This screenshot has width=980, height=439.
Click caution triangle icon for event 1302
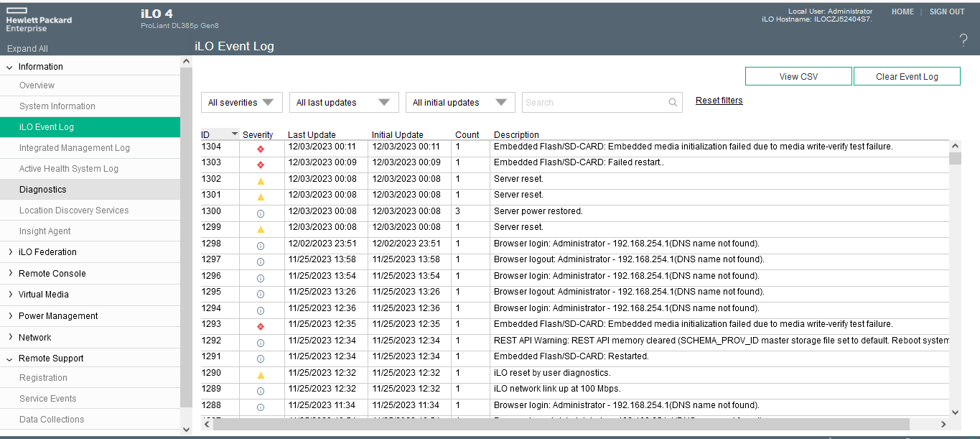click(261, 180)
